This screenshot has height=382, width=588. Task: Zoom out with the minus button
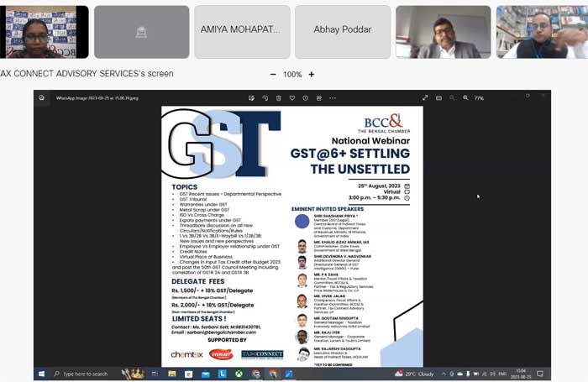click(273, 74)
